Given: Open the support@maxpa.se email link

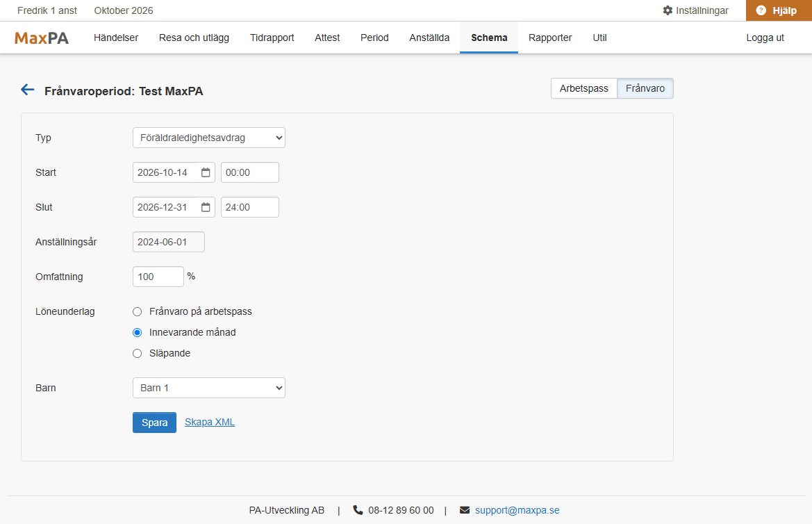Looking at the screenshot, I should [x=517, y=510].
